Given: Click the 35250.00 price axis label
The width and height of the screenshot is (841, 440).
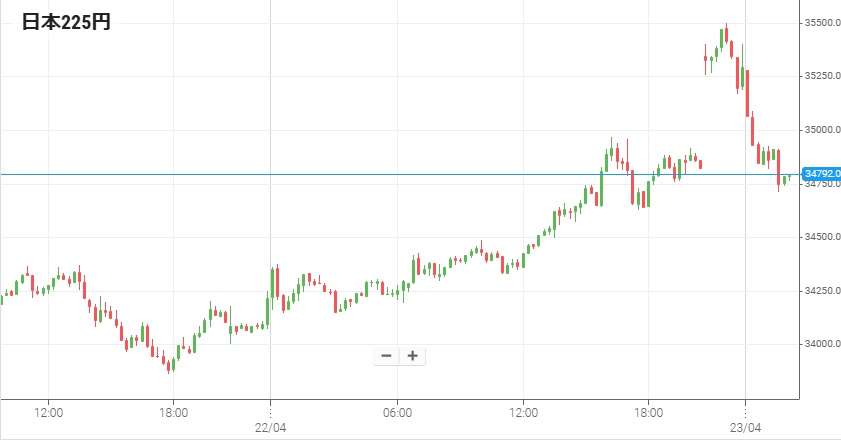Looking at the screenshot, I should [821, 76].
